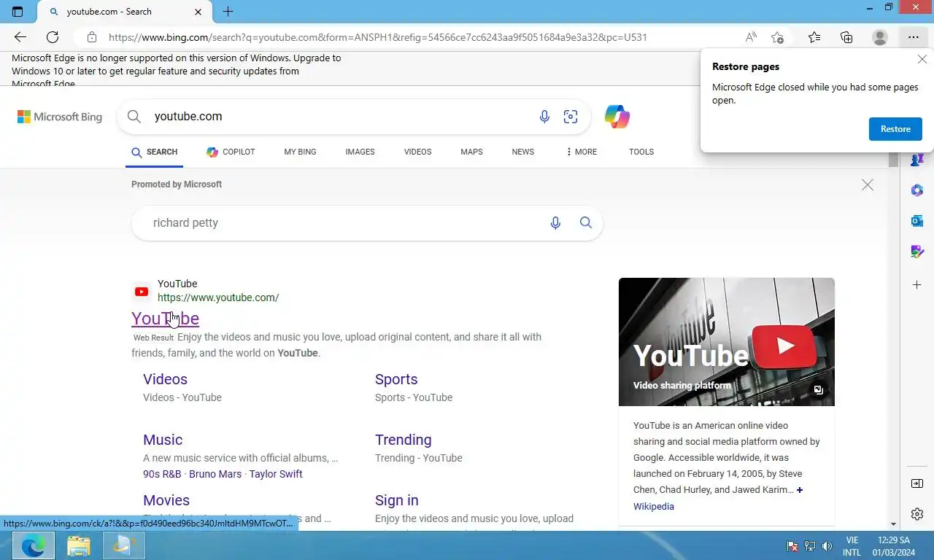Viewport: 934px width, 560px height.
Task: Click taskbar volume speaker icon
Action: coord(827,546)
